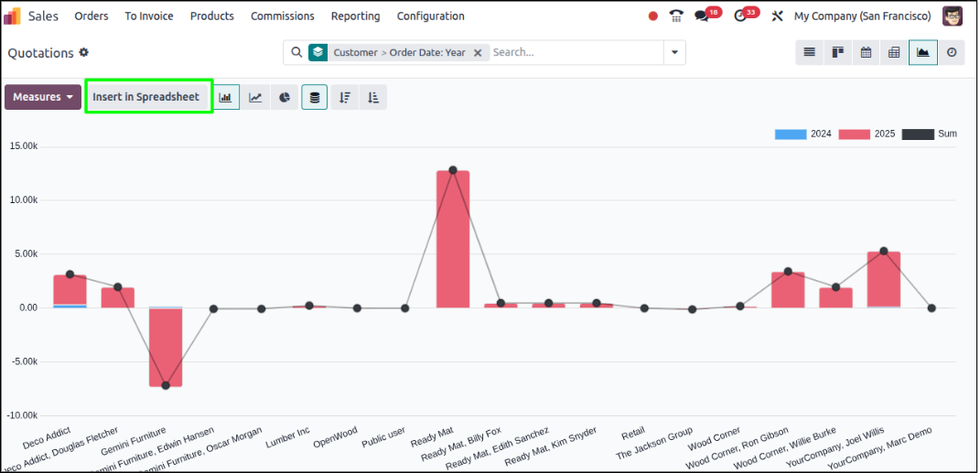
Task: Switch to activity clock view
Action: coord(952,52)
